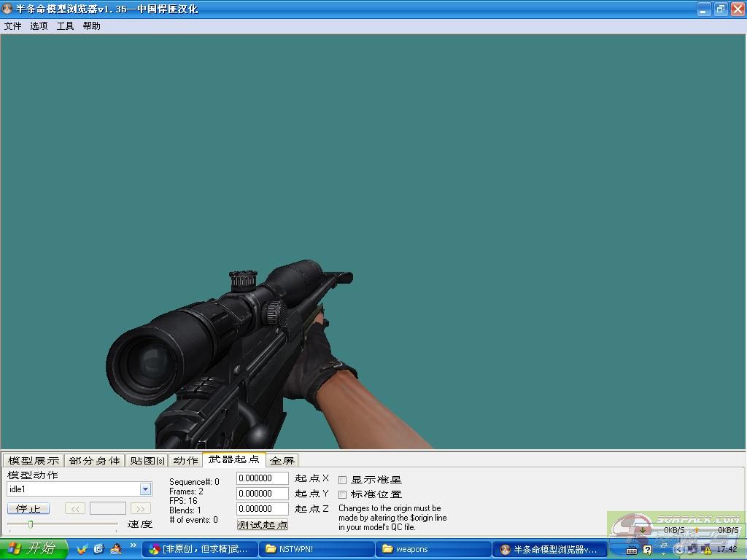Enable the 显示准星 checkbox

343,480
